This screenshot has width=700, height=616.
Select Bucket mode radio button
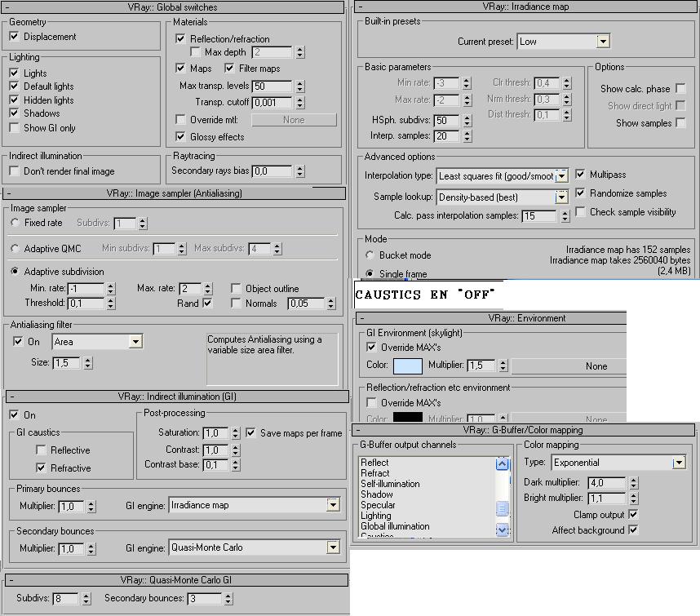(x=370, y=255)
